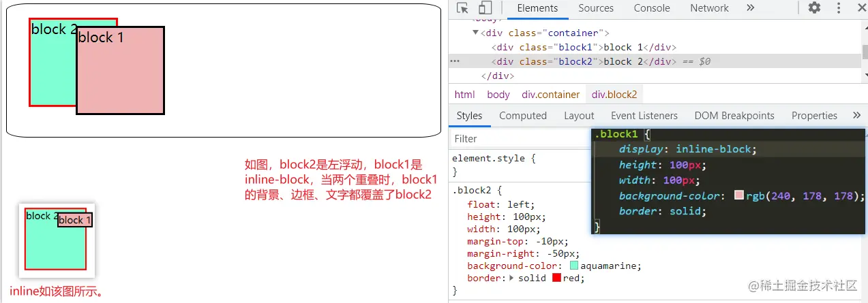
Task: Open DevTools settings gear
Action: click(x=814, y=8)
